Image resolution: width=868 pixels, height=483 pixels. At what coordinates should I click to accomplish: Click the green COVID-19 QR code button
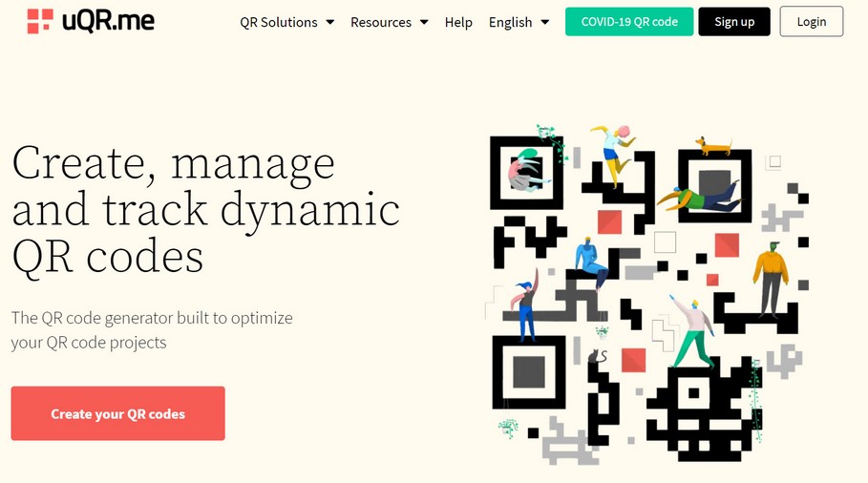(629, 21)
